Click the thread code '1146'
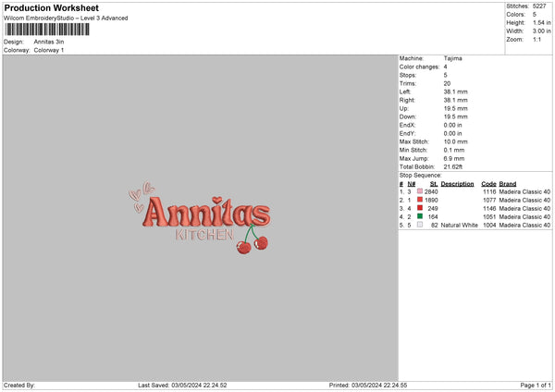Image resolution: width=555 pixels, height=392 pixels. pyautogui.click(x=489, y=208)
